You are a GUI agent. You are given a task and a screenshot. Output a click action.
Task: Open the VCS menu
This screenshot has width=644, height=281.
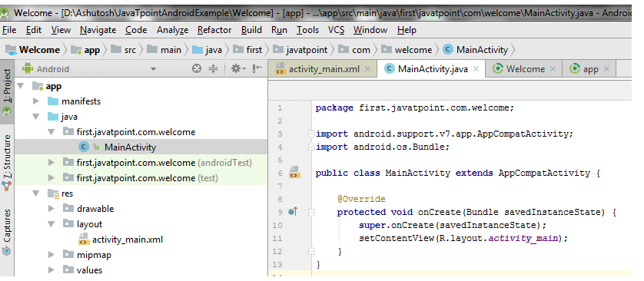[336, 30]
